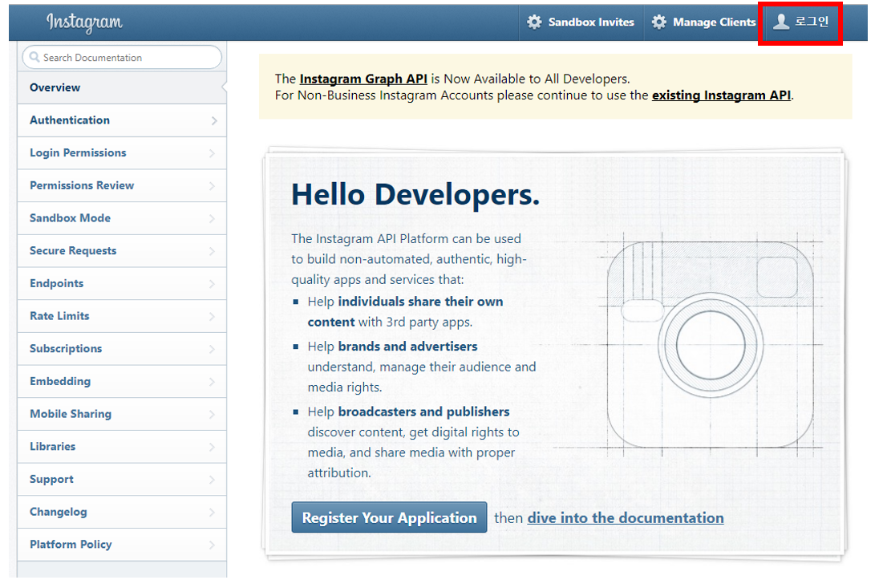This screenshot has width=887, height=588.
Task: Click the Hello Developers. heading
Action: point(415,195)
